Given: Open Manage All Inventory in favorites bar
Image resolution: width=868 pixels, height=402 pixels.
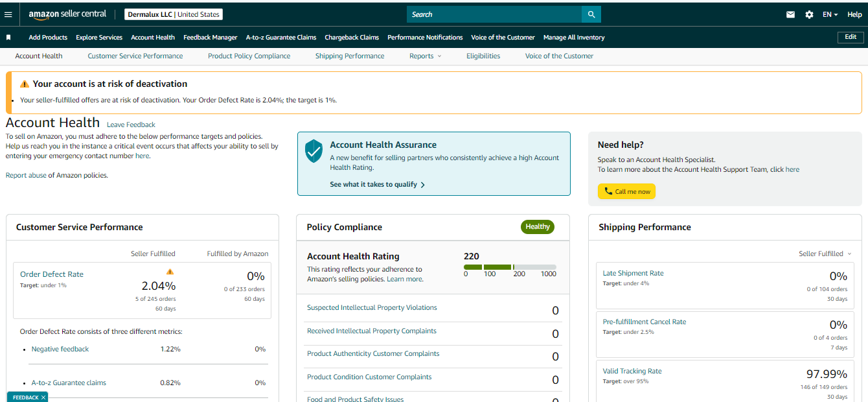Looking at the screenshot, I should pos(574,38).
